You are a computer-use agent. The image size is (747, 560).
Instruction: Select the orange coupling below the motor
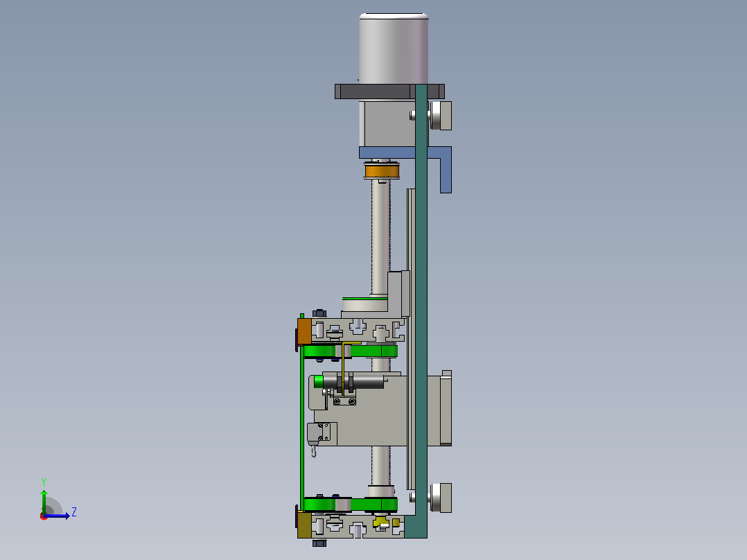[381, 170]
